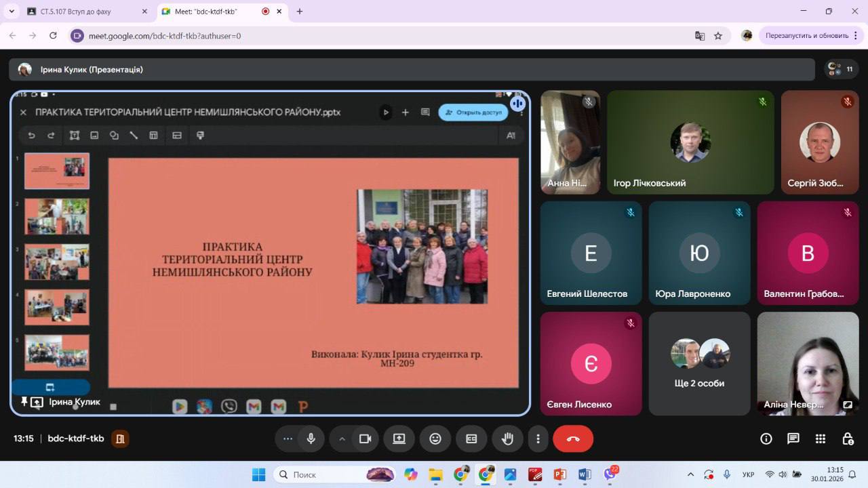Image resolution: width=868 pixels, height=488 pixels.
Task: Expand the audio settings chevron
Action: point(342,439)
